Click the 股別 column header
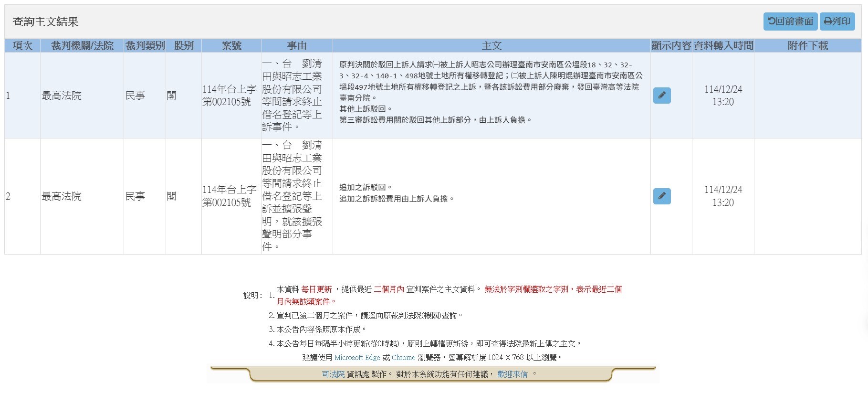 [184, 46]
